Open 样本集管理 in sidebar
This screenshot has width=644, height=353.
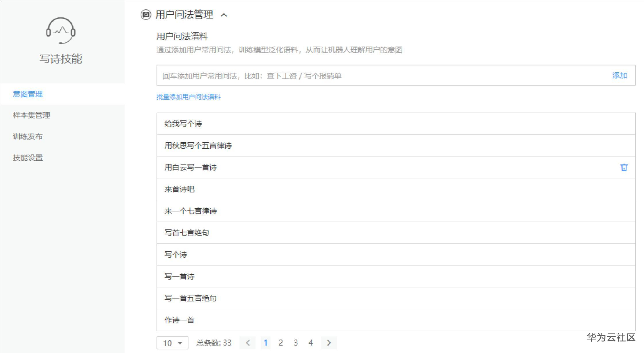pos(32,115)
